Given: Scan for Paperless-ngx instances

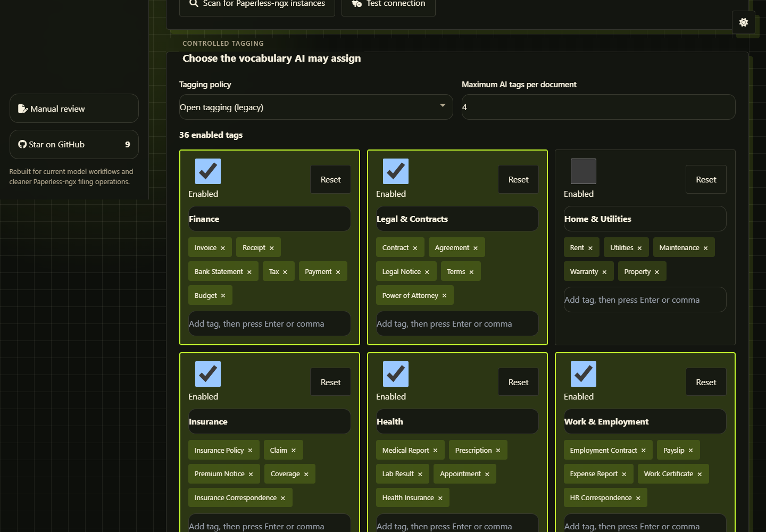Looking at the screenshot, I should 257,4.
